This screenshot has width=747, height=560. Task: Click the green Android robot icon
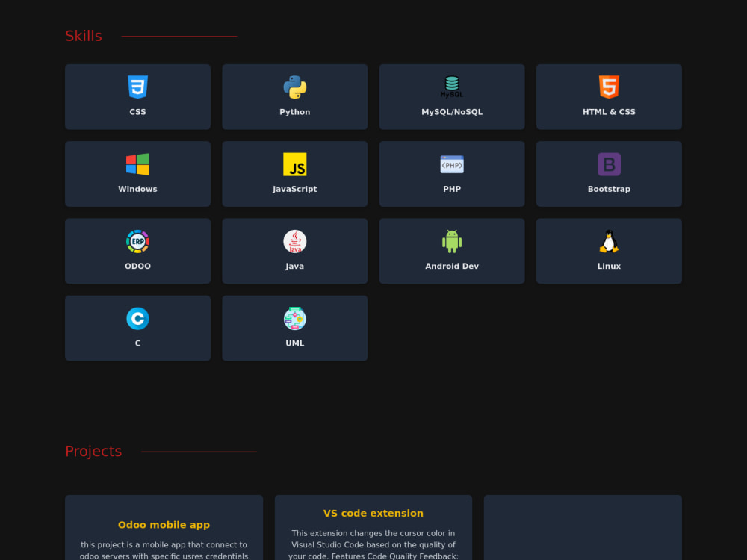coord(452,241)
